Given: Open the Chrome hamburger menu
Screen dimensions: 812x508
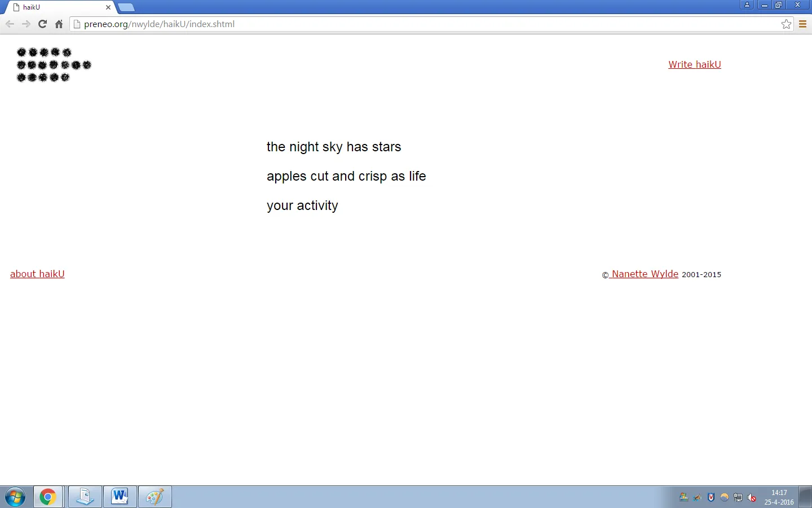Looking at the screenshot, I should [x=802, y=24].
